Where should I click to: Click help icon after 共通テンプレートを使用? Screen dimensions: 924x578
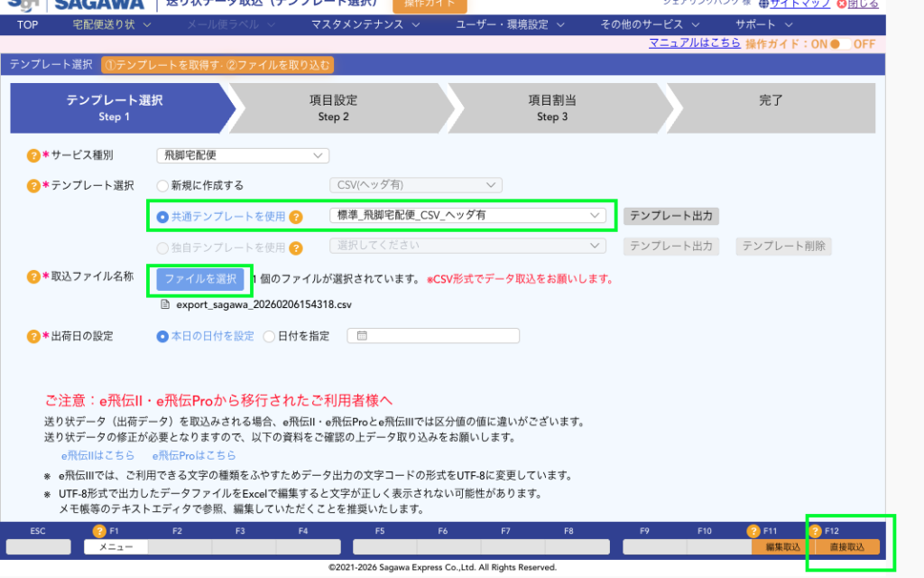295,217
